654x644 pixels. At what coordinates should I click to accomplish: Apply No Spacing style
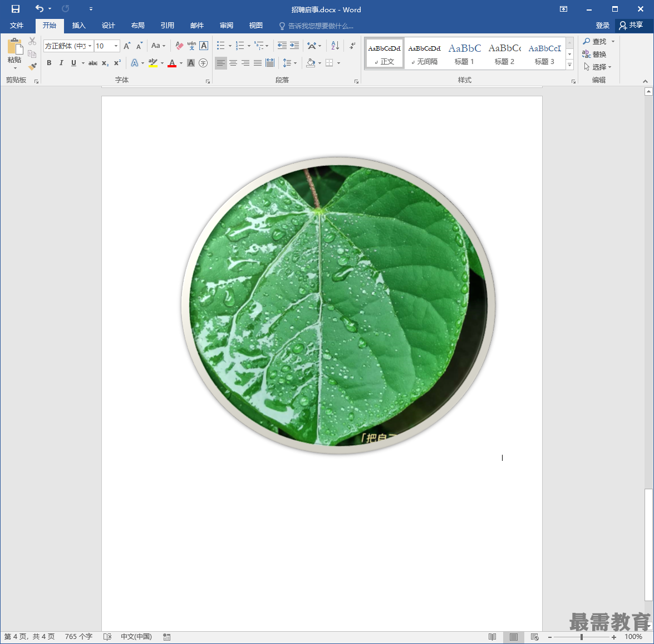click(x=424, y=53)
